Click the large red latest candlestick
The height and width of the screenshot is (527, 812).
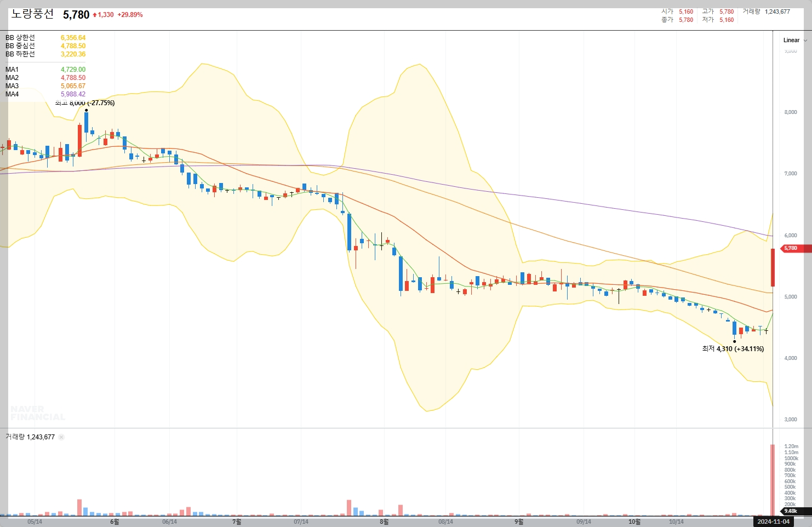(x=773, y=267)
